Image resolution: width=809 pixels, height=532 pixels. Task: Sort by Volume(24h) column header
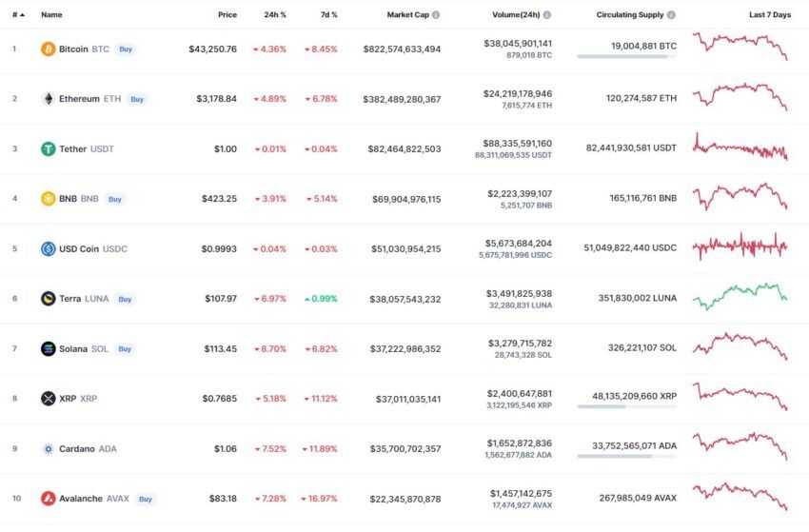[x=516, y=15]
